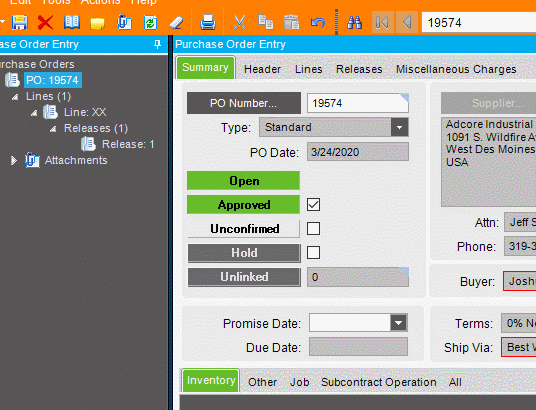Click the PO Number... button
Viewport: 536px width, 410px height.
pyautogui.click(x=244, y=103)
